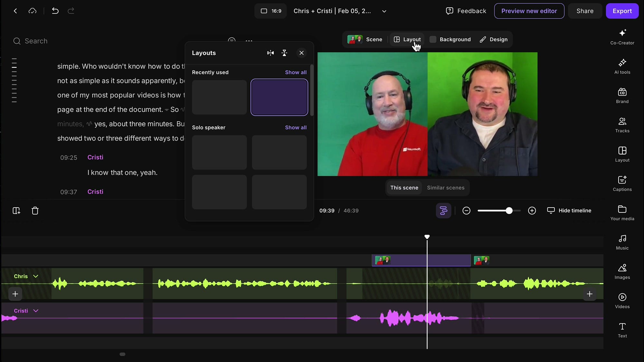Image resolution: width=644 pixels, height=362 pixels.
Task: Toggle the timeline track view icon
Action: tap(443, 210)
